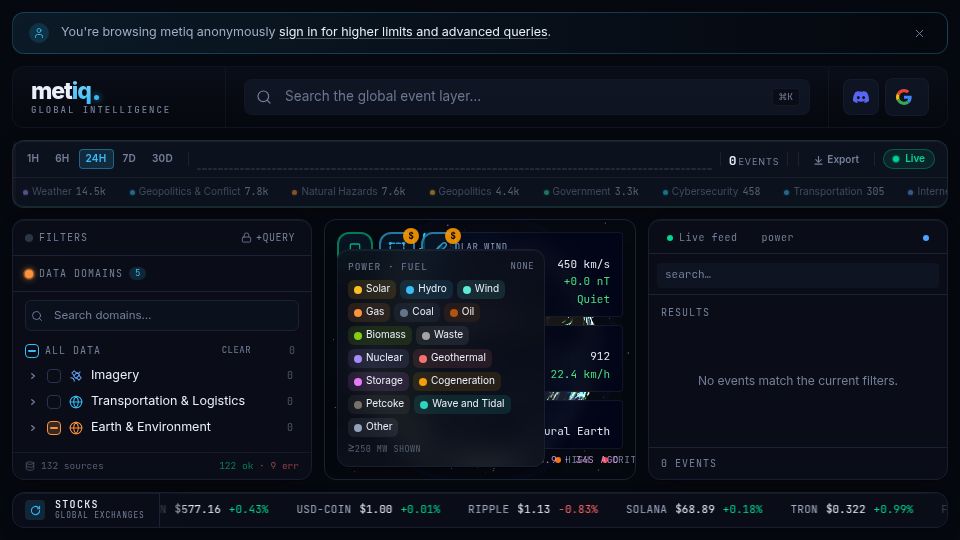This screenshot has height=540, width=960.
Task: Click the Government 3.3k chip
Action: (591, 192)
